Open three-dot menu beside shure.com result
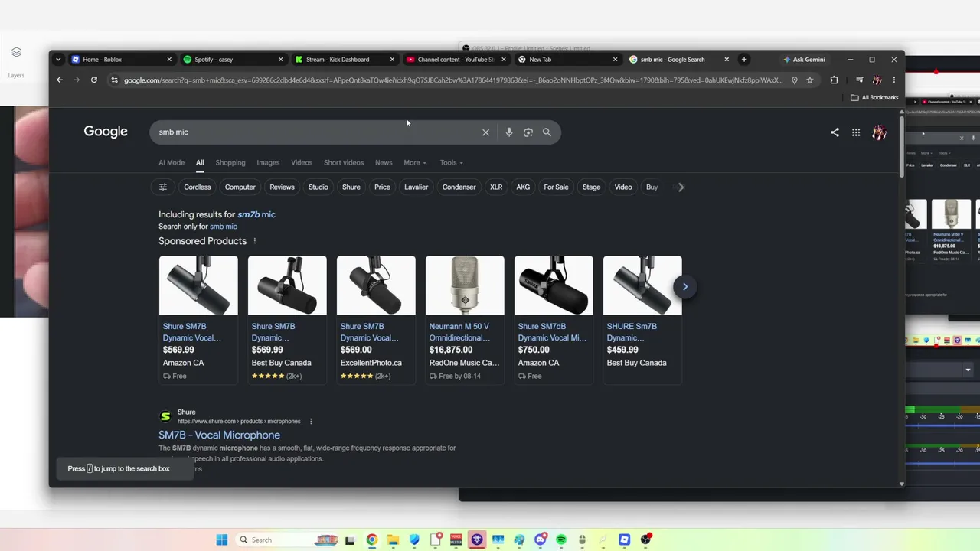980x551 pixels. [311, 422]
